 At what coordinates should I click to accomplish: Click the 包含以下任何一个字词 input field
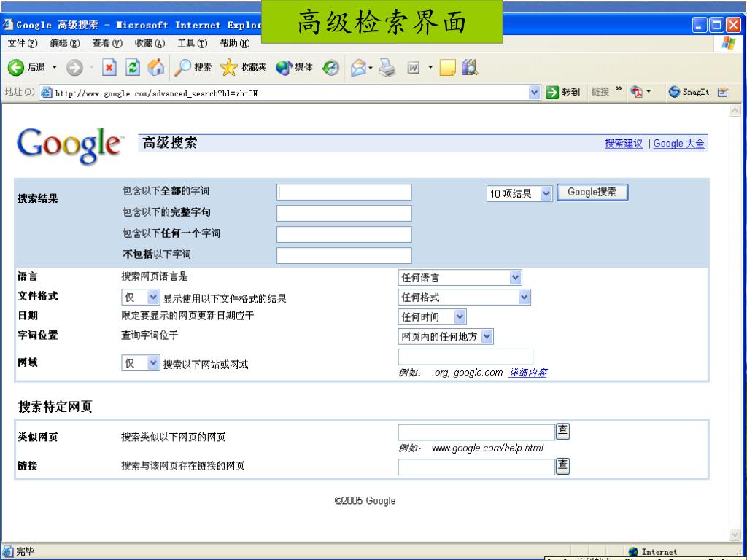[x=344, y=234]
